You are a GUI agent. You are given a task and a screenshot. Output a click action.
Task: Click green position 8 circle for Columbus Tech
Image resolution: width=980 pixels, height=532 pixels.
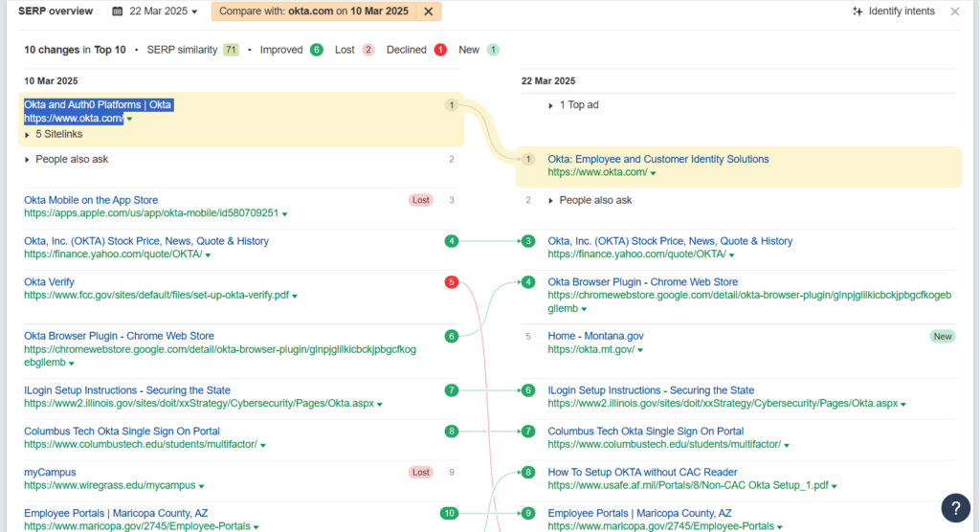(x=452, y=432)
